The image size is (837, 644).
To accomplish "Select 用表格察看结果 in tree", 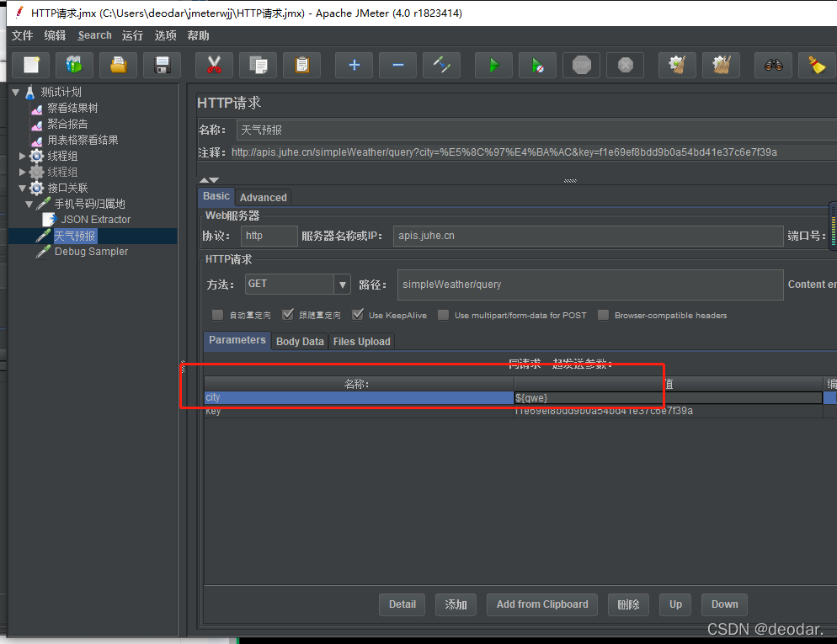I will pyautogui.click(x=83, y=141).
